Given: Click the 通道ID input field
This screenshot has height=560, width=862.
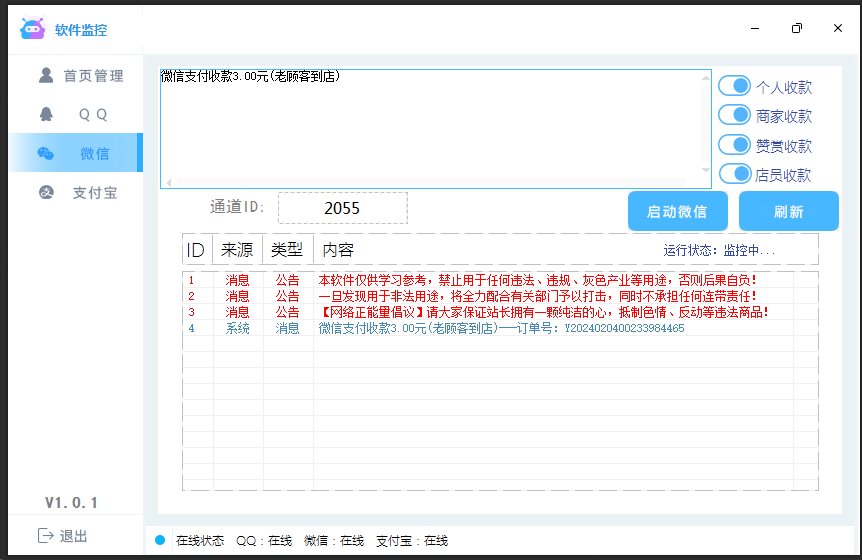Looking at the screenshot, I should (x=343, y=208).
